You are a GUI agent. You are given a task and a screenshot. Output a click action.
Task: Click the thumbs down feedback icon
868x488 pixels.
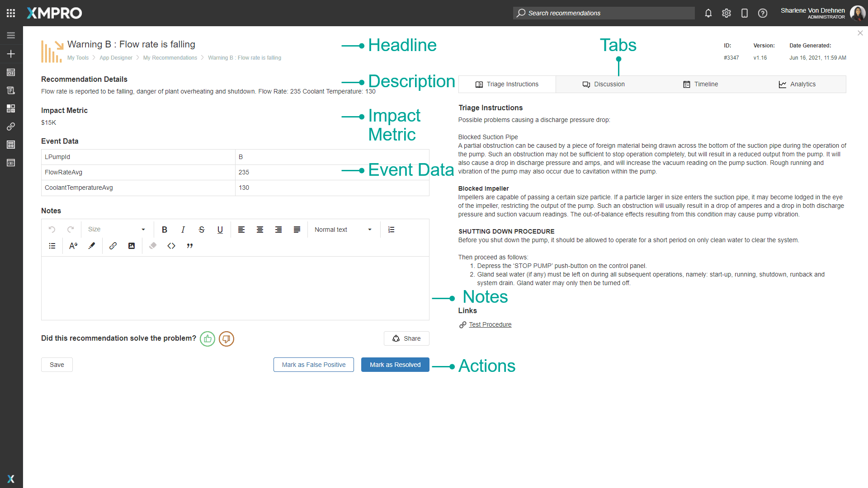(226, 339)
